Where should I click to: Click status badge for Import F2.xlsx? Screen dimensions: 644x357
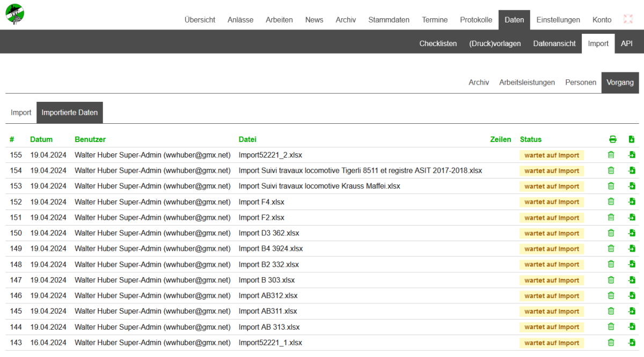point(551,218)
